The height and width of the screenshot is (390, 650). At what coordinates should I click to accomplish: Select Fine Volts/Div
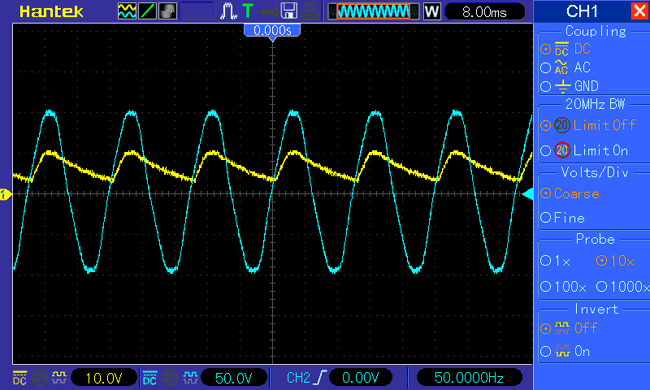(563, 218)
